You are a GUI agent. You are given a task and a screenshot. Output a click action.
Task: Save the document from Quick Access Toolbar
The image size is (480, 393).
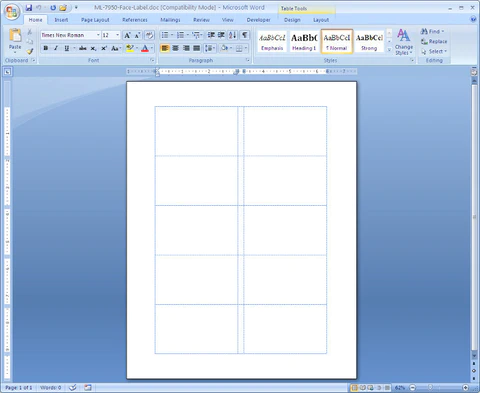(29, 7)
